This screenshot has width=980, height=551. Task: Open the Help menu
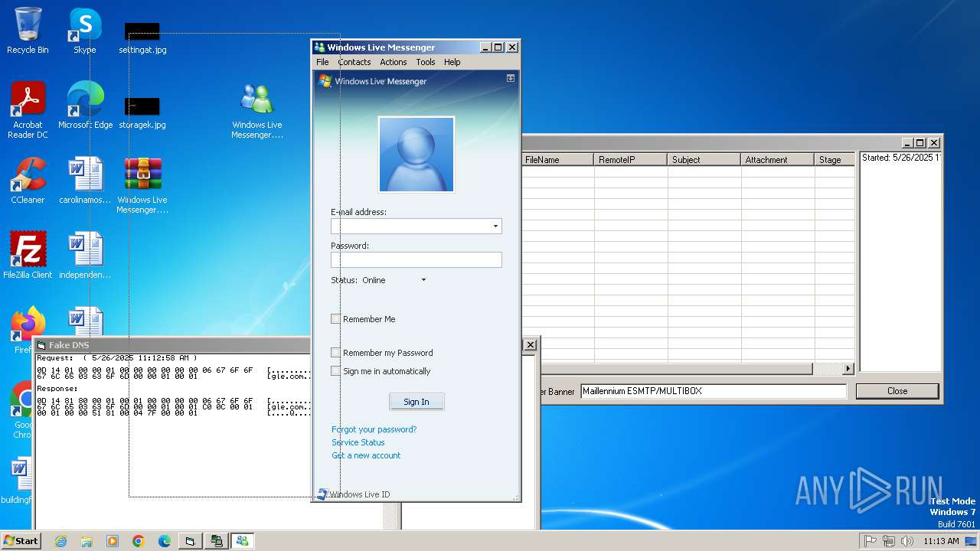point(452,62)
